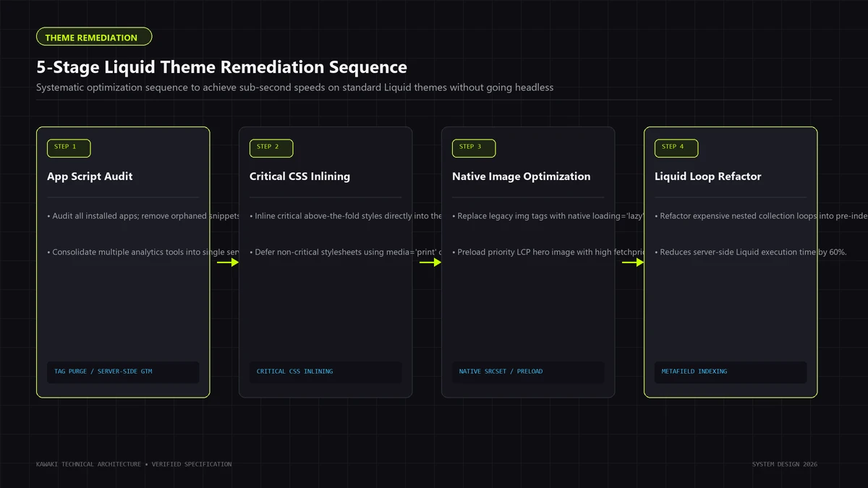Image resolution: width=868 pixels, height=488 pixels.
Task: Click the subtitle about sub-second speeds
Action: point(294,87)
